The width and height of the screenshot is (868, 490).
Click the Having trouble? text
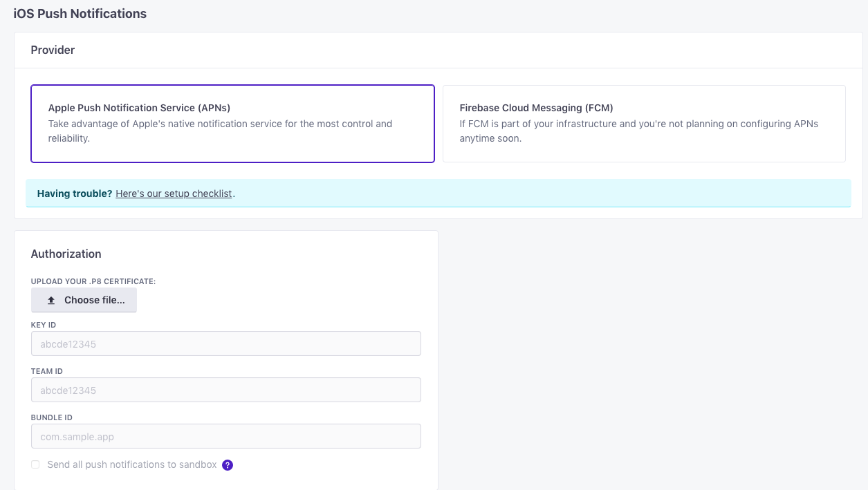75,194
